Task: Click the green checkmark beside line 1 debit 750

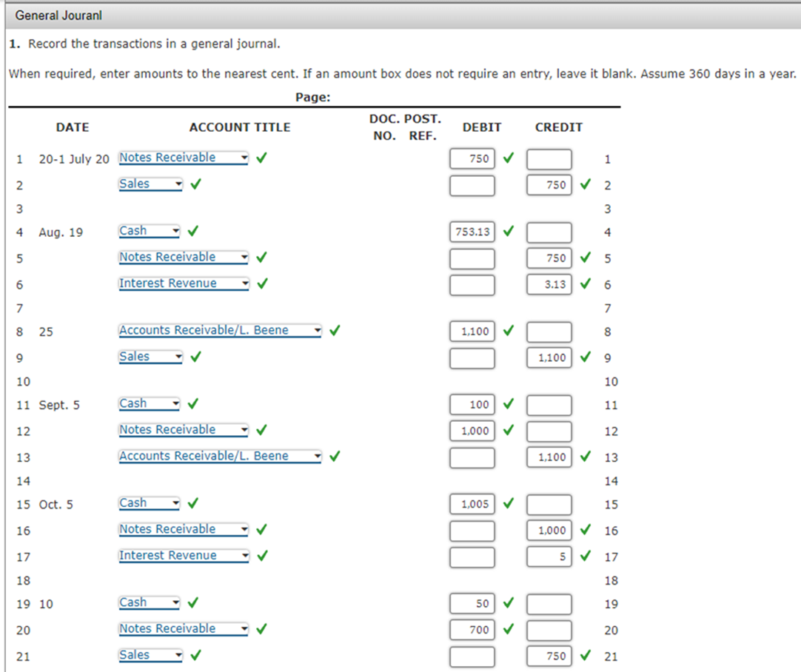Action: tap(509, 158)
